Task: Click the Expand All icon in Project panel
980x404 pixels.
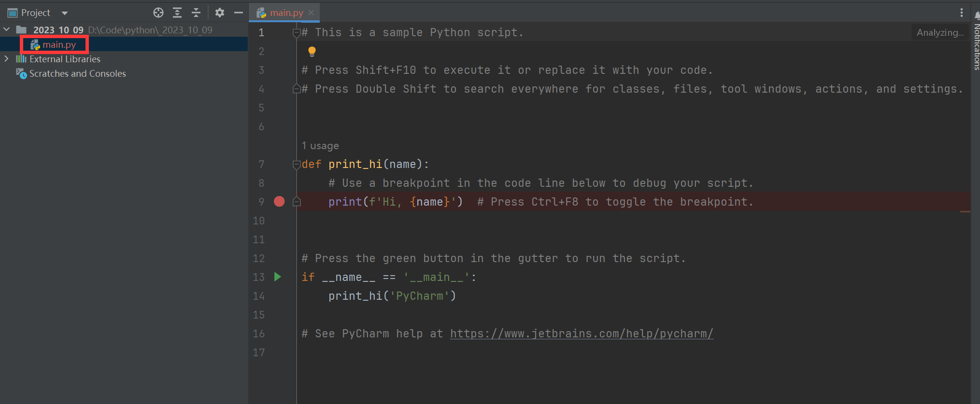Action: (177, 13)
